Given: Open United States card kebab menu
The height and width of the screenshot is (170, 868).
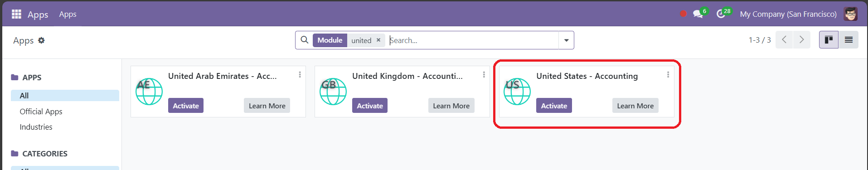Looking at the screenshot, I should click(668, 74).
